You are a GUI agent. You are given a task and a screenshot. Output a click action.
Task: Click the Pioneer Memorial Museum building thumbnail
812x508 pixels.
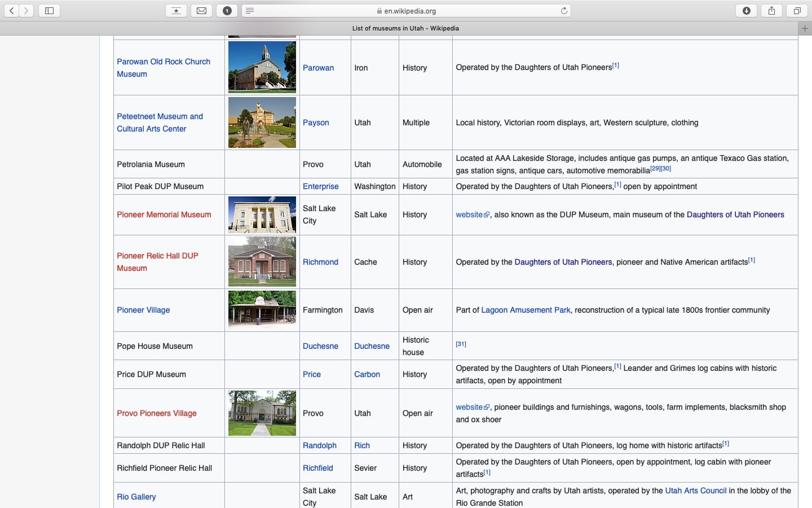(262, 214)
